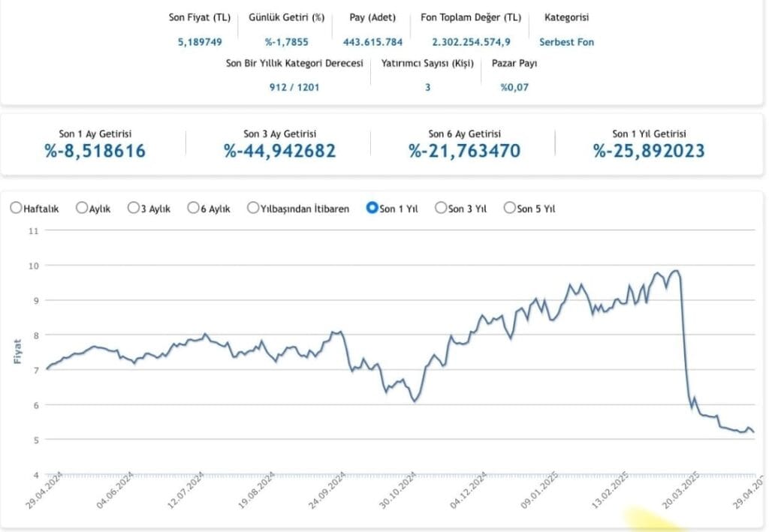Switch chart to 6 Aylık range
Image resolution: width=769 pixels, height=532 pixels.
click(x=194, y=209)
